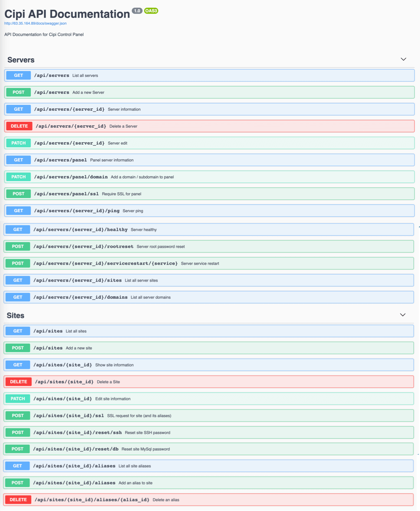Image resolution: width=420 pixels, height=511 pixels.
Task: Click DELETE badge for Delete a Server
Action: (x=19, y=126)
